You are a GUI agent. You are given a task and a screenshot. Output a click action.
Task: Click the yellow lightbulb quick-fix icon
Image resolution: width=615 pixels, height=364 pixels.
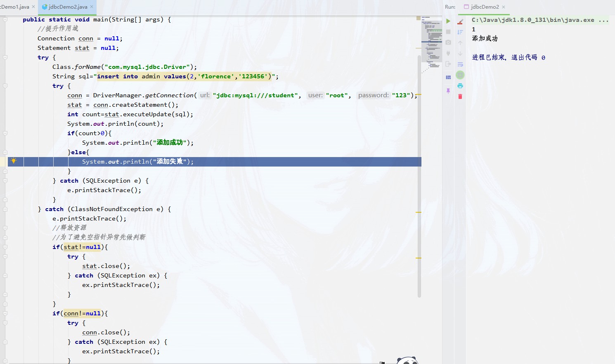click(x=14, y=161)
